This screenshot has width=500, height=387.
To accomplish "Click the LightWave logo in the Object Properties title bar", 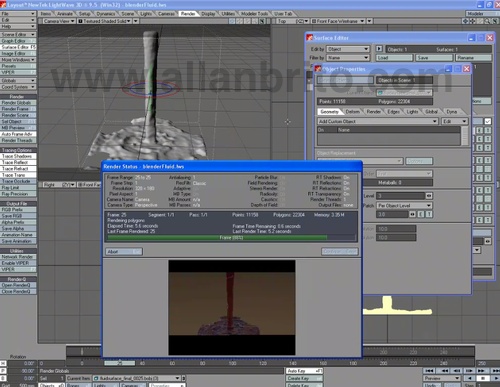I will (318, 69).
